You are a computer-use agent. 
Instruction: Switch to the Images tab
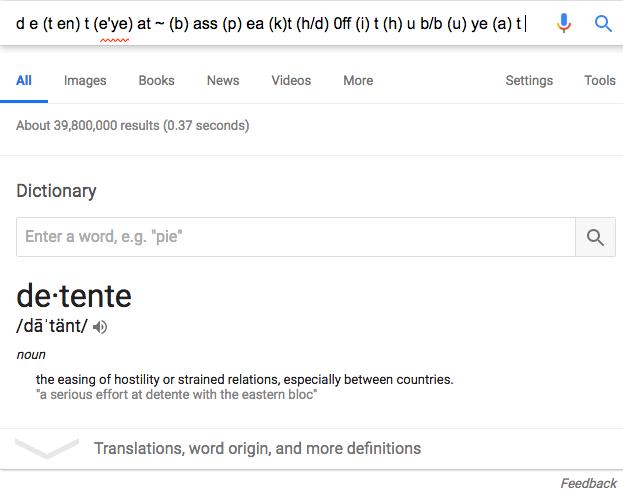click(x=85, y=81)
